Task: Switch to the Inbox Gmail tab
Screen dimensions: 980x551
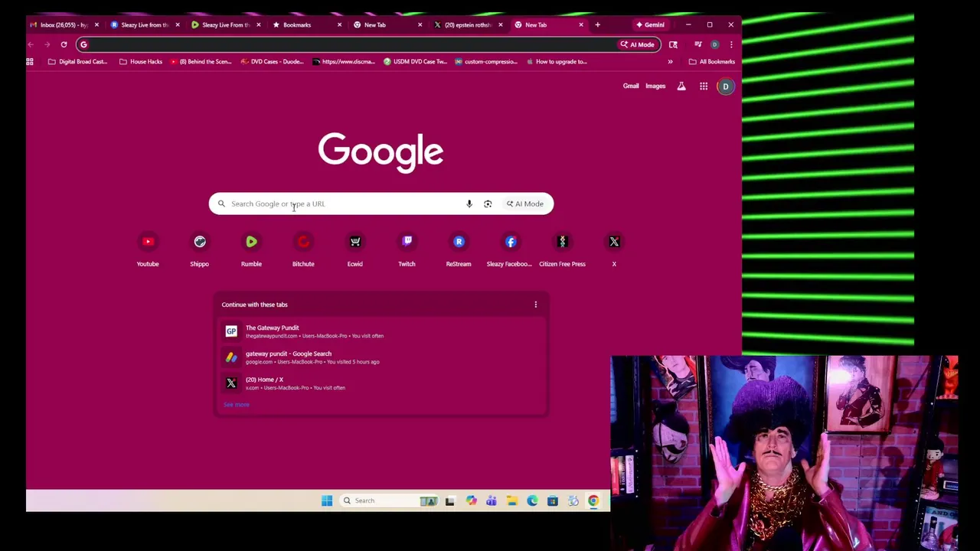Action: pos(64,24)
